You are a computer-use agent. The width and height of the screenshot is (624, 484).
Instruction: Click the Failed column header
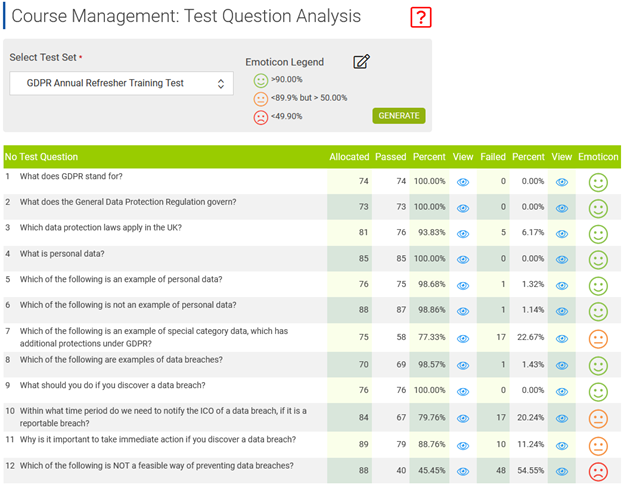pyautogui.click(x=492, y=157)
